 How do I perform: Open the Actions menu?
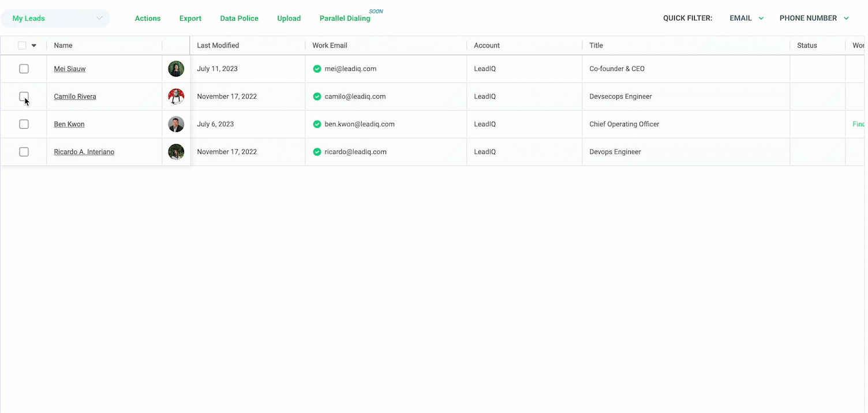pyautogui.click(x=148, y=18)
